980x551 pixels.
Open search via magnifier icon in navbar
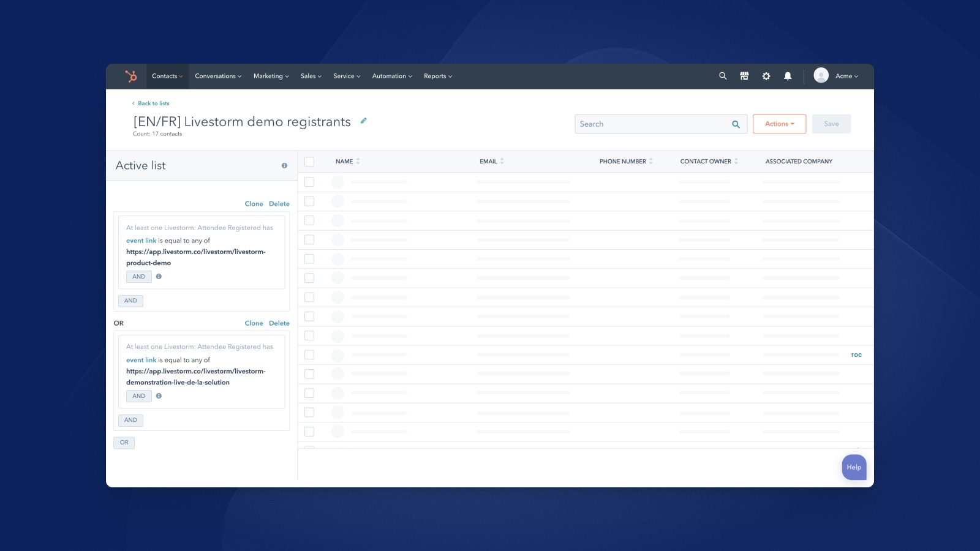pyautogui.click(x=723, y=76)
